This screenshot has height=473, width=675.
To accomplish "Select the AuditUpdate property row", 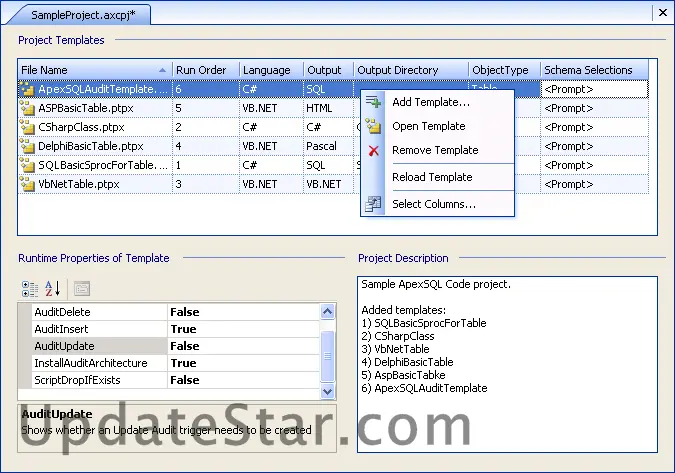I will click(176, 346).
